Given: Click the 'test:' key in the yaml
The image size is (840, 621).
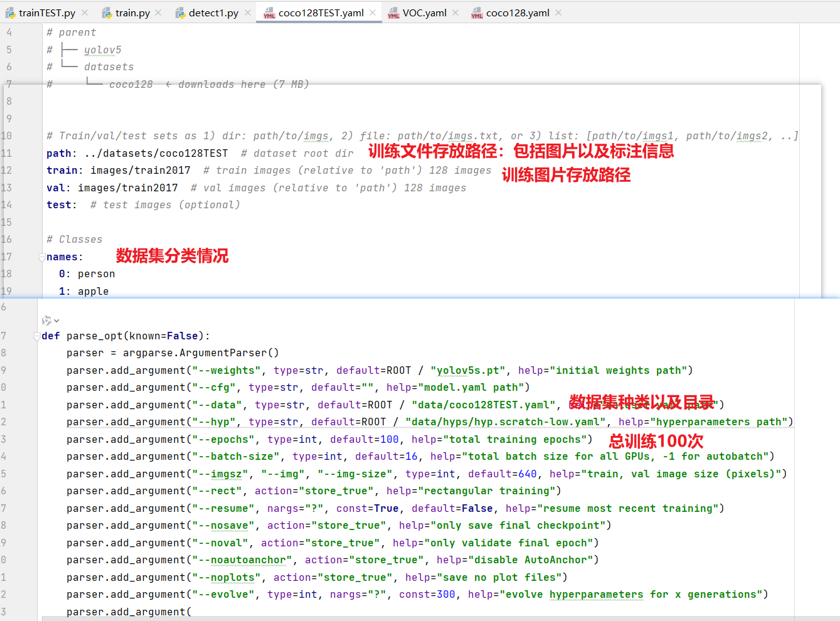Looking at the screenshot, I should [x=61, y=205].
